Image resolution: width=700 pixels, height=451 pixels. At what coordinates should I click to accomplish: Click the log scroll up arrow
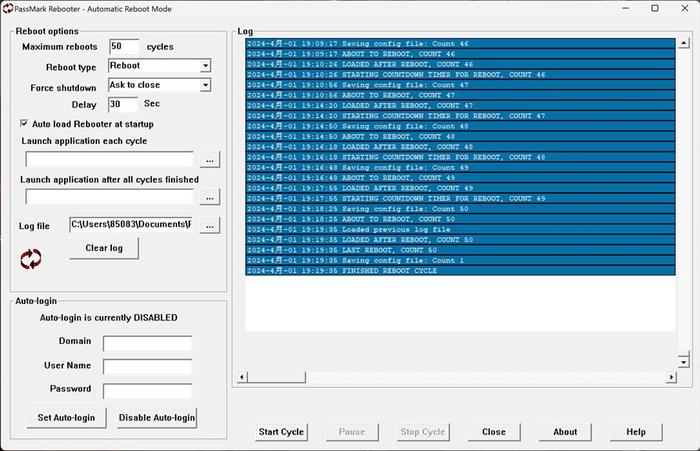point(683,43)
